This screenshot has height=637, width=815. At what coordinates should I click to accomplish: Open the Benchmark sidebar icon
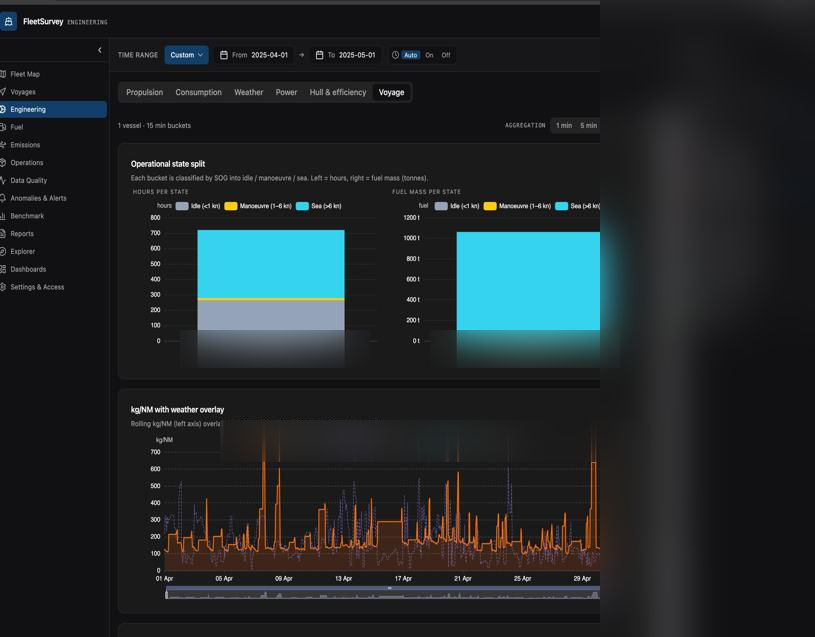tap(3, 216)
